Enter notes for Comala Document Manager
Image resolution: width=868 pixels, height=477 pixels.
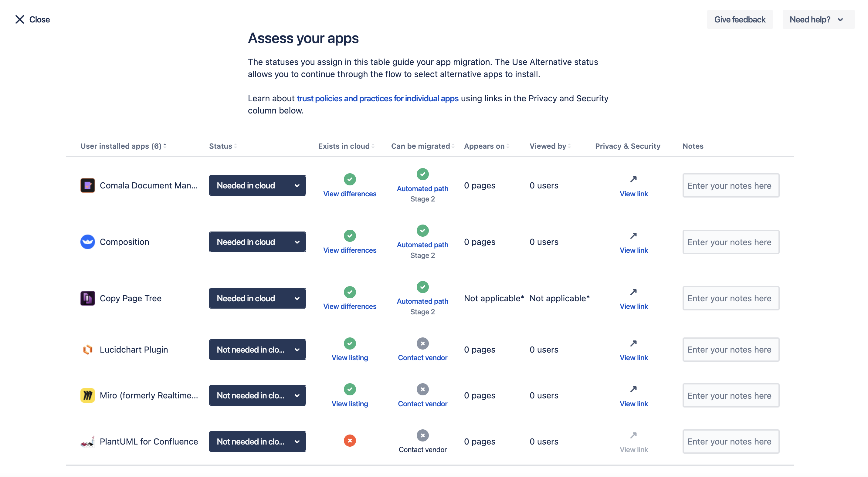tap(731, 185)
